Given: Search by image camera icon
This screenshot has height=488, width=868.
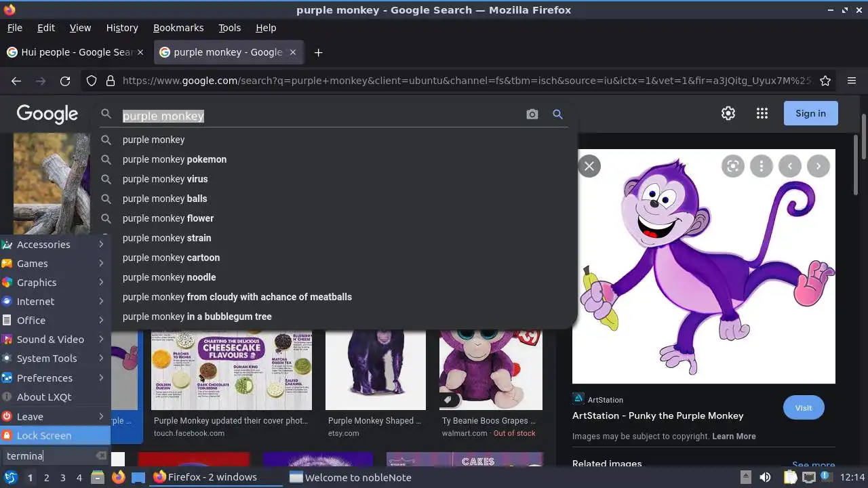Looking at the screenshot, I should (532, 115).
